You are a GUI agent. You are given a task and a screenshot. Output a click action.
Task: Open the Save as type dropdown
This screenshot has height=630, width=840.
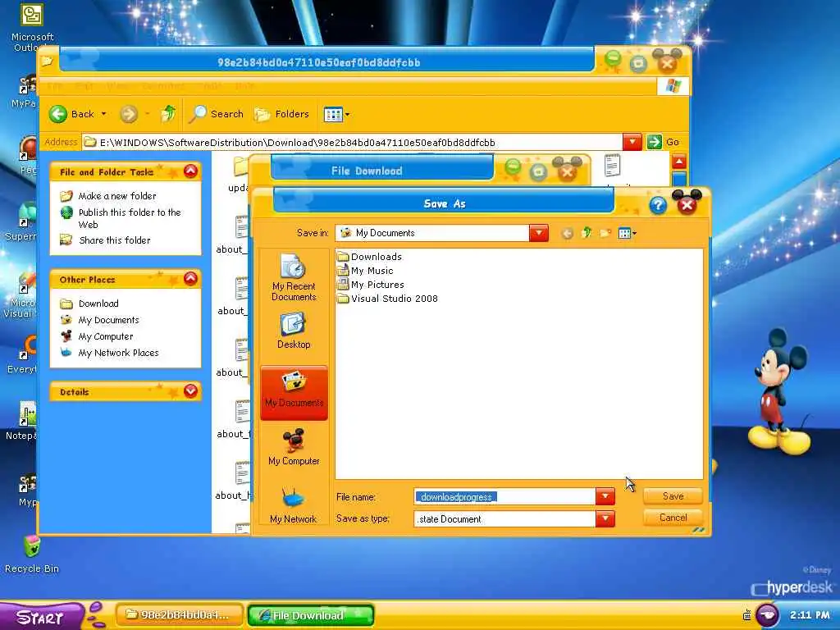(x=605, y=518)
